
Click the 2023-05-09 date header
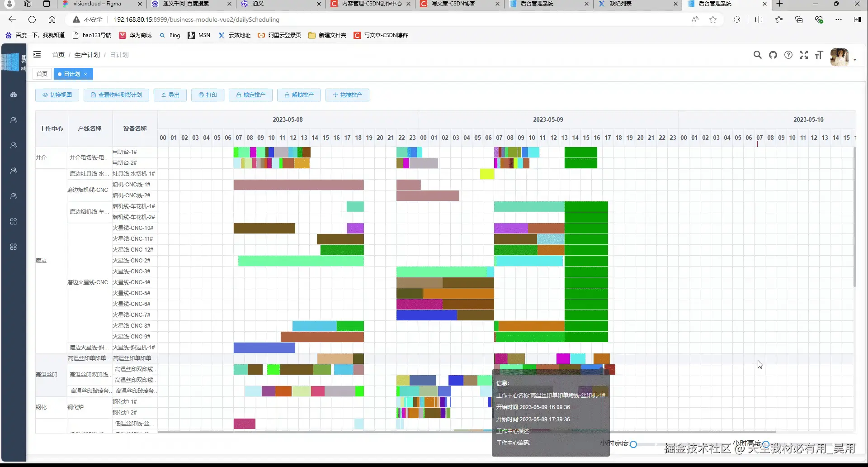coord(548,119)
